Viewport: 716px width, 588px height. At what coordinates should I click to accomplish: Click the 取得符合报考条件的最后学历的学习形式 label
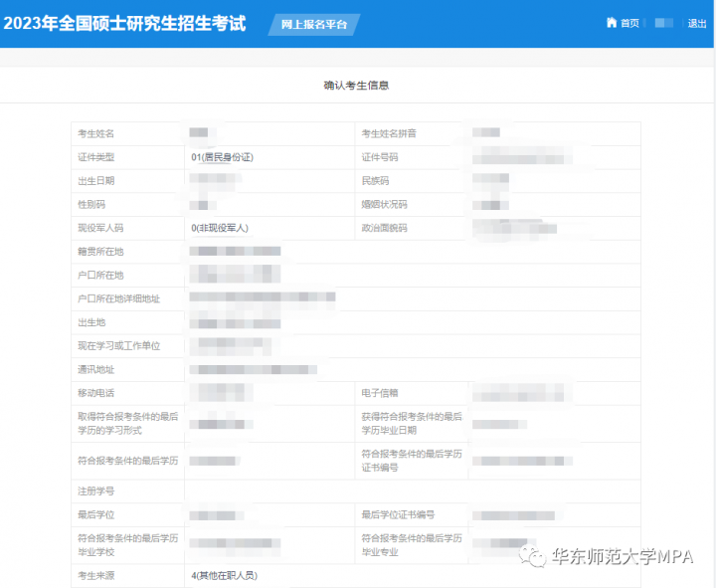[x=128, y=424]
